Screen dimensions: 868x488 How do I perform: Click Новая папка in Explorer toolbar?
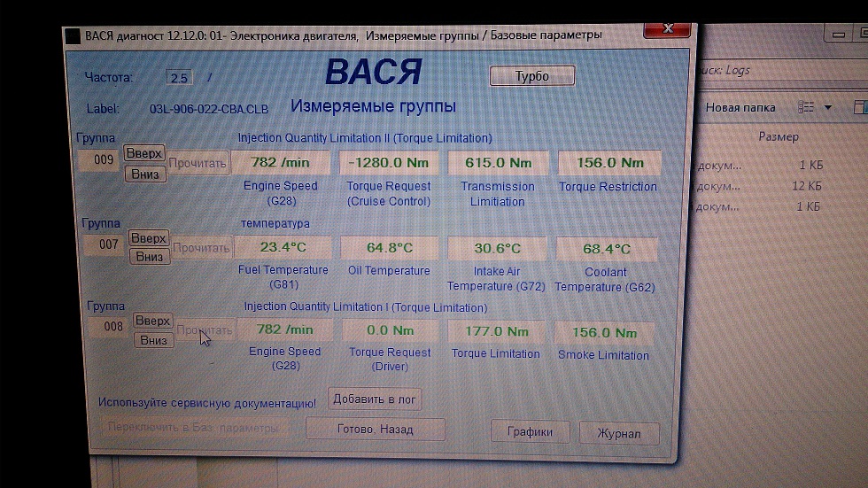(740, 108)
